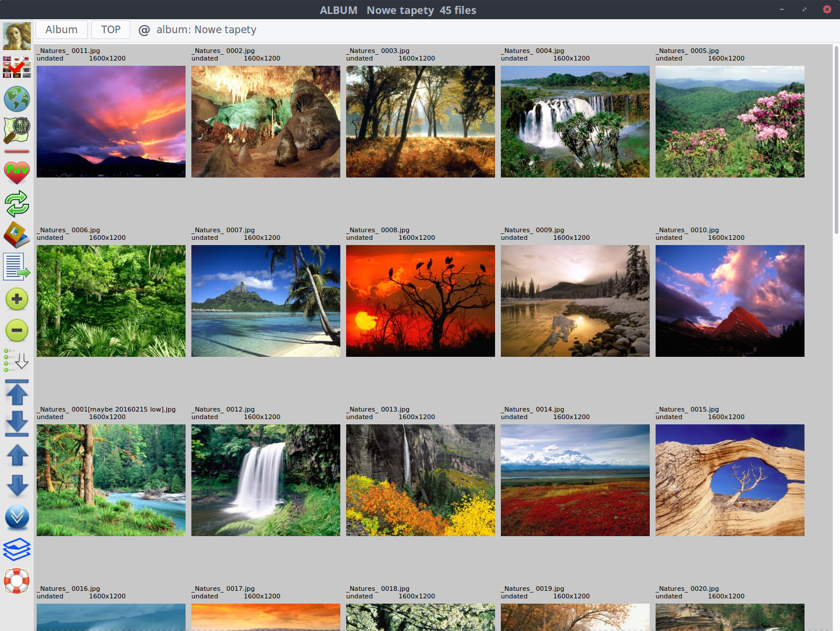
Task: Click the @ symbol before album name
Action: tap(144, 30)
